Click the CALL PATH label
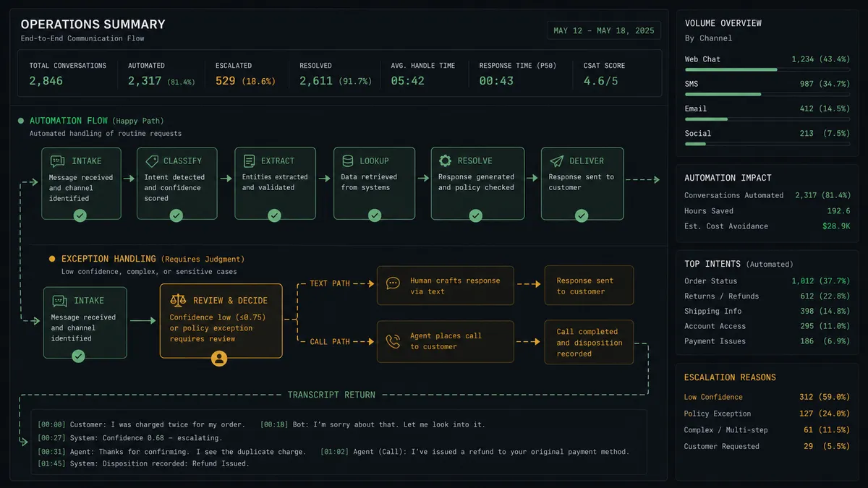868x488 pixels. 330,341
